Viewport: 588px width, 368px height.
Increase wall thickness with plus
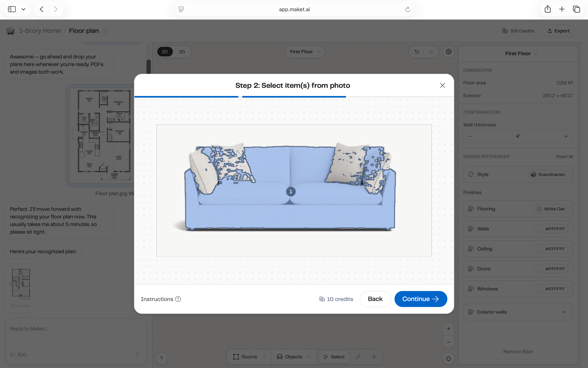566,136
